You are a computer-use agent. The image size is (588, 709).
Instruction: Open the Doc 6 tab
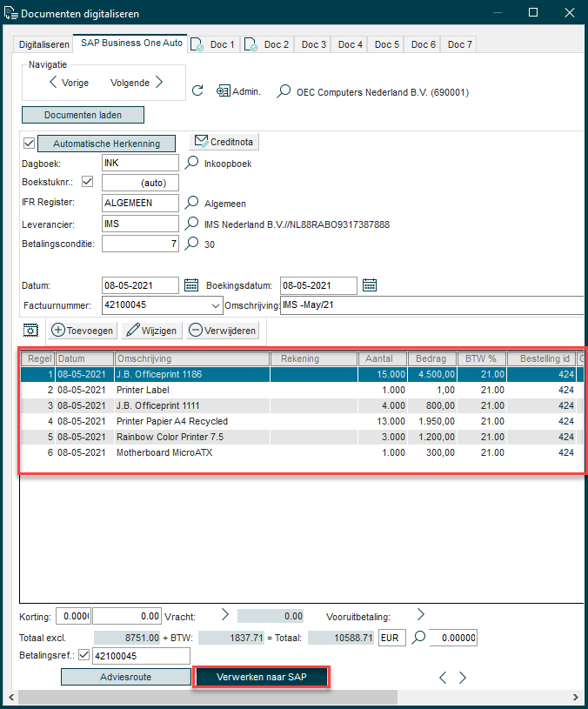423,44
